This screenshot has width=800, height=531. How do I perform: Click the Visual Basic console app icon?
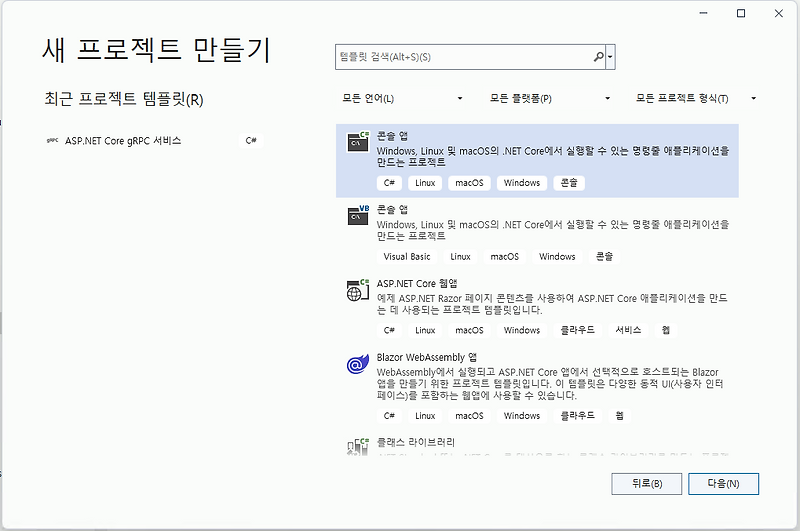pyautogui.click(x=358, y=215)
